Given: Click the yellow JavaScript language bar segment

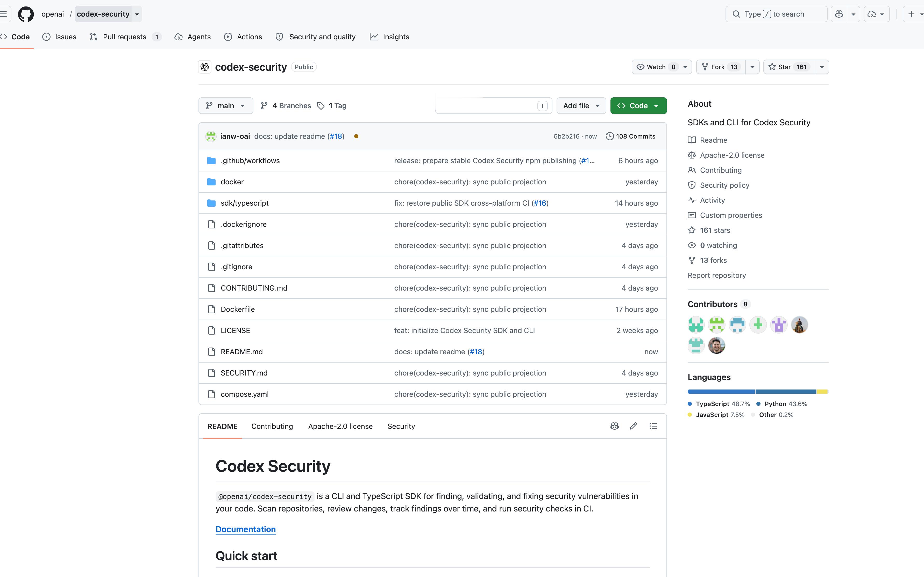Looking at the screenshot, I should tap(822, 392).
